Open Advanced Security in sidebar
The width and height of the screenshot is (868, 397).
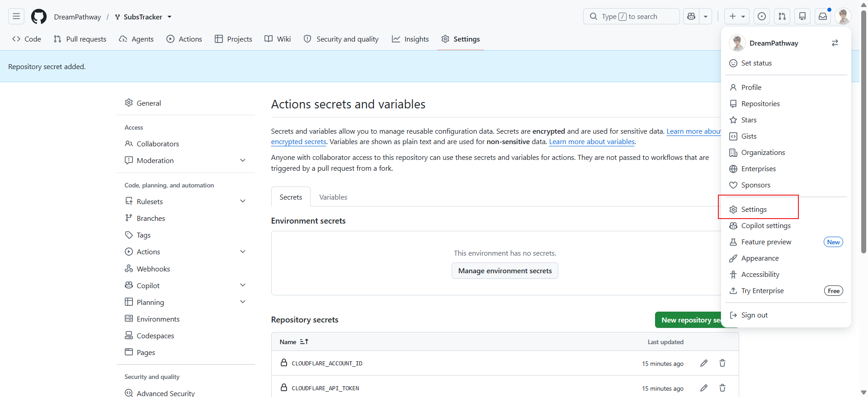tap(186, 393)
